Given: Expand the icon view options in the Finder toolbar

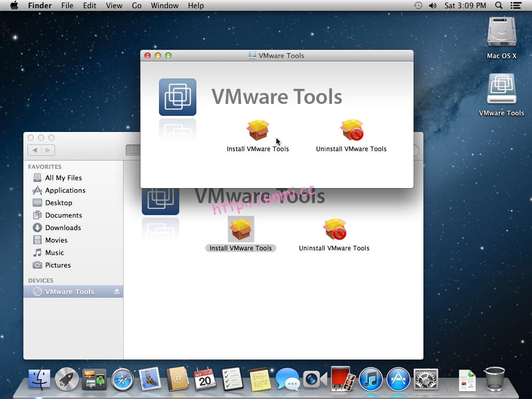Looking at the screenshot, I should point(134,150).
